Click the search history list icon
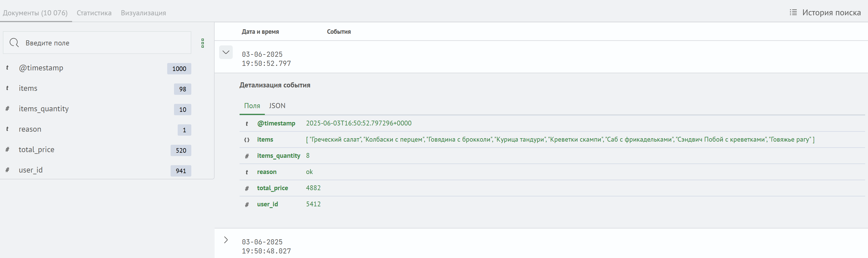The image size is (868, 258). click(x=793, y=12)
